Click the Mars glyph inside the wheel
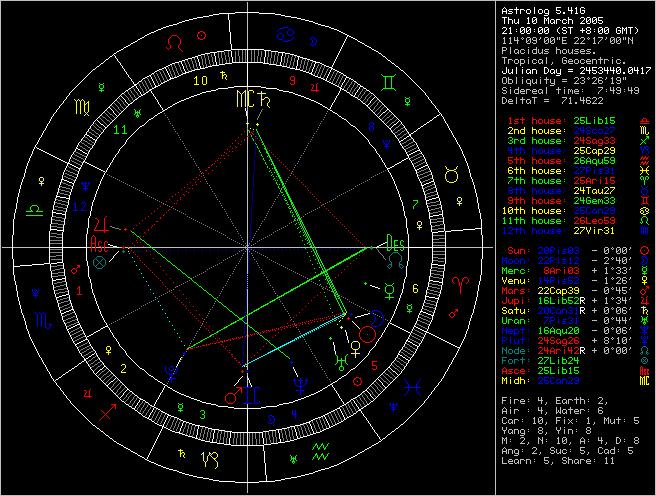656x496 pixels. click(233, 397)
